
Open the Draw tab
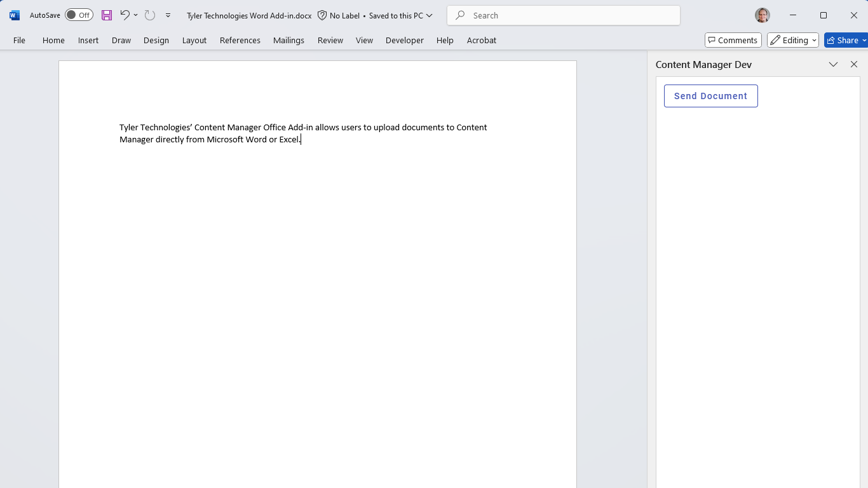coord(121,40)
